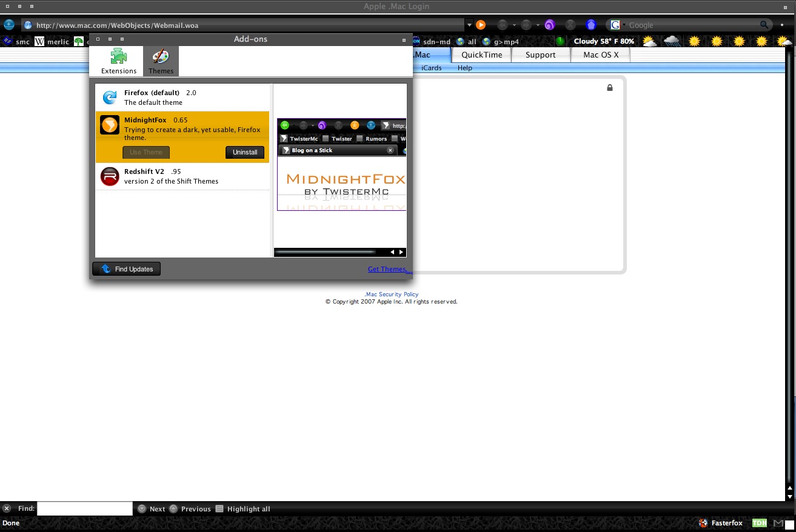Click the Redshift V2 theme icon
The height and width of the screenshot is (532, 796).
(110, 176)
